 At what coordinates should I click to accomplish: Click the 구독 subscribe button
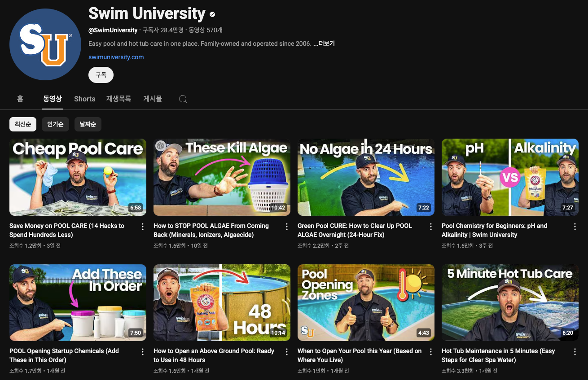[x=101, y=75]
